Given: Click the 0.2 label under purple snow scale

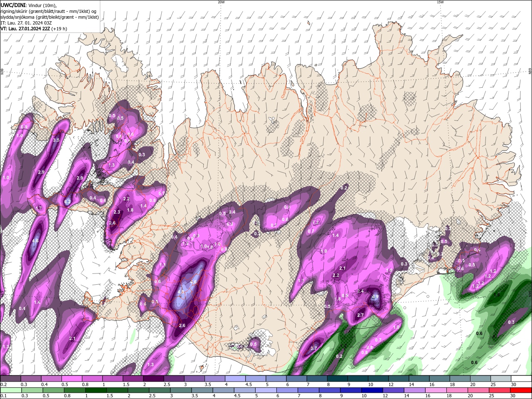Looking at the screenshot, I should 3,384.
